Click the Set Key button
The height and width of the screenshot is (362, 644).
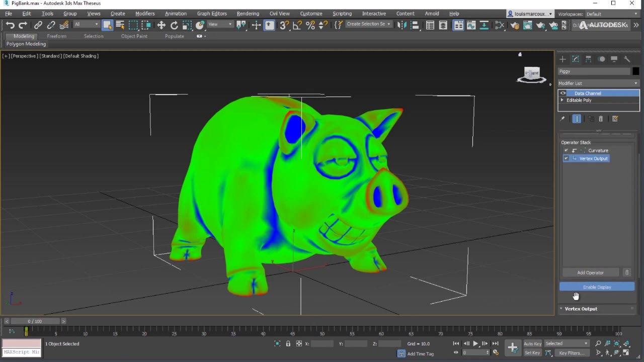532,353
